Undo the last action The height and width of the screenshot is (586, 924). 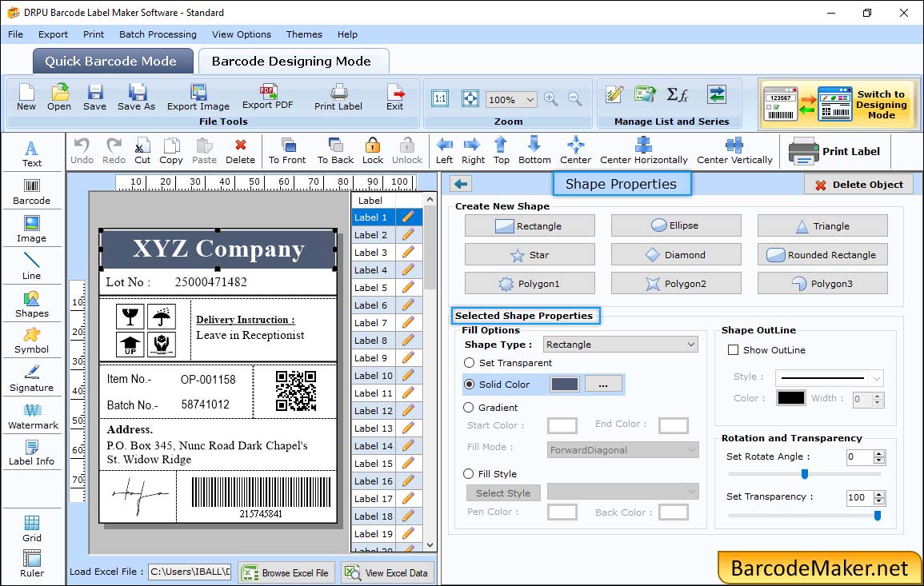[82, 151]
